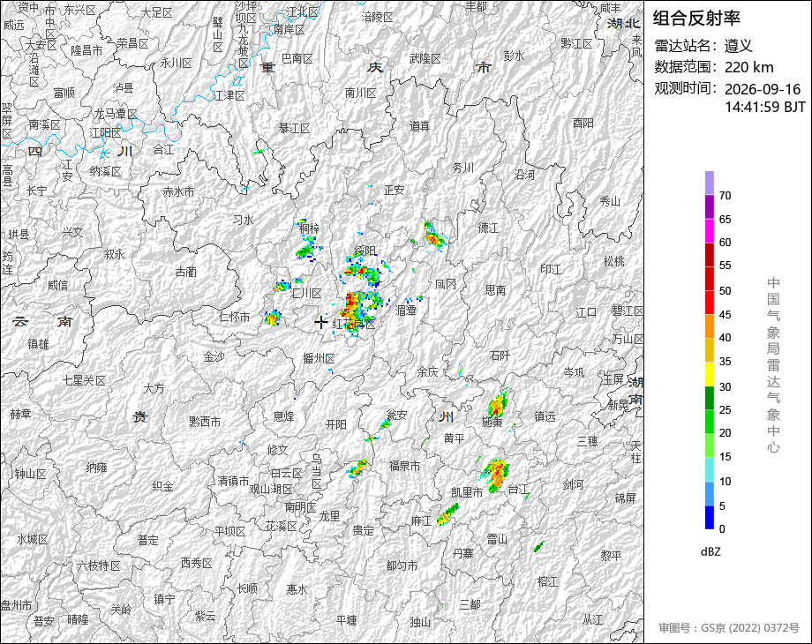
Task: Click the 桐梓 label on the map
Action: pyautogui.click(x=310, y=228)
